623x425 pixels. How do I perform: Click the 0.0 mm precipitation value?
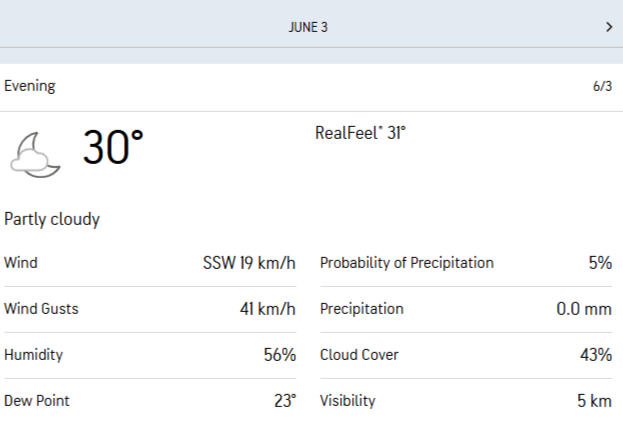pos(584,309)
